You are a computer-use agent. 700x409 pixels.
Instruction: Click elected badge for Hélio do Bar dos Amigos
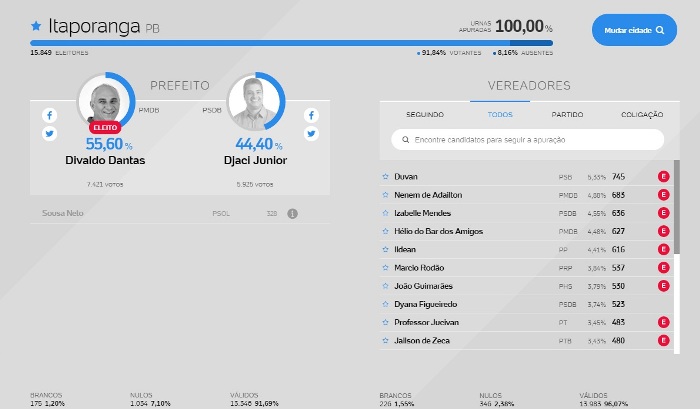pyautogui.click(x=663, y=231)
